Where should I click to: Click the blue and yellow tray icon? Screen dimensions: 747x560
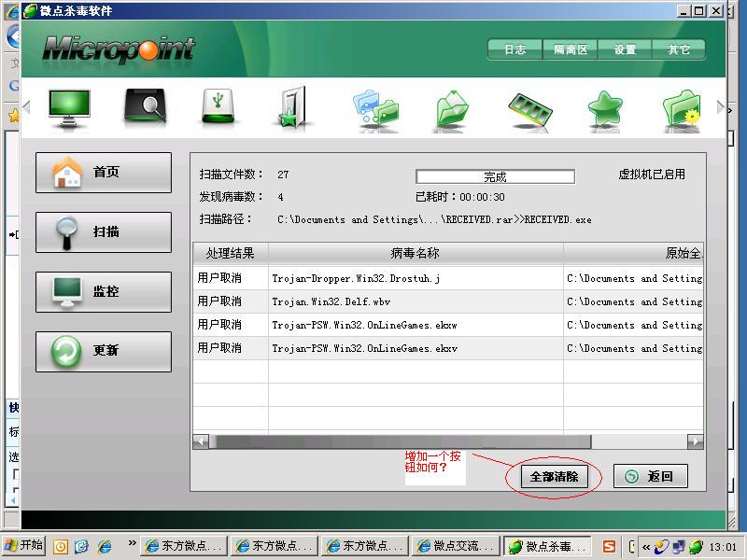[x=661, y=546]
